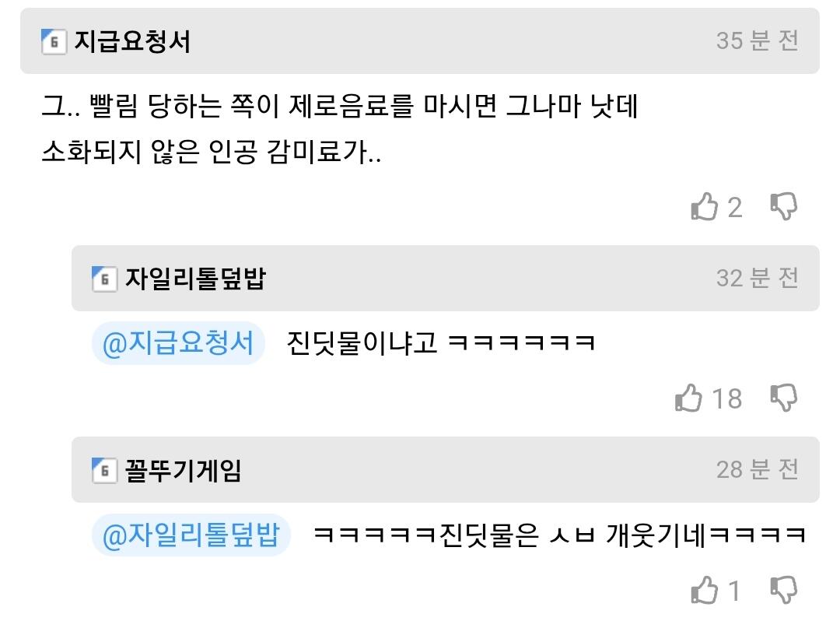The height and width of the screenshot is (621, 840).
Task: Select the reply text 진딧물이냐고
Action: pyautogui.click(x=362, y=343)
